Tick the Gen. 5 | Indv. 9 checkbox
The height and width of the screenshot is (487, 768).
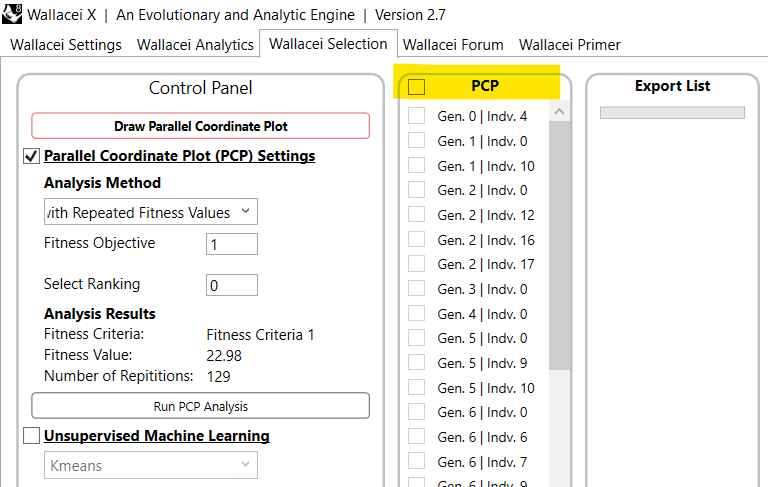(416, 362)
